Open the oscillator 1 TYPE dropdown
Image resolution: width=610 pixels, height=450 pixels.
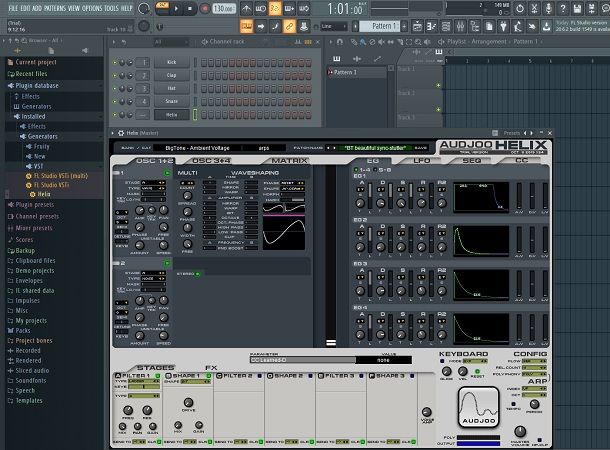tap(153, 188)
